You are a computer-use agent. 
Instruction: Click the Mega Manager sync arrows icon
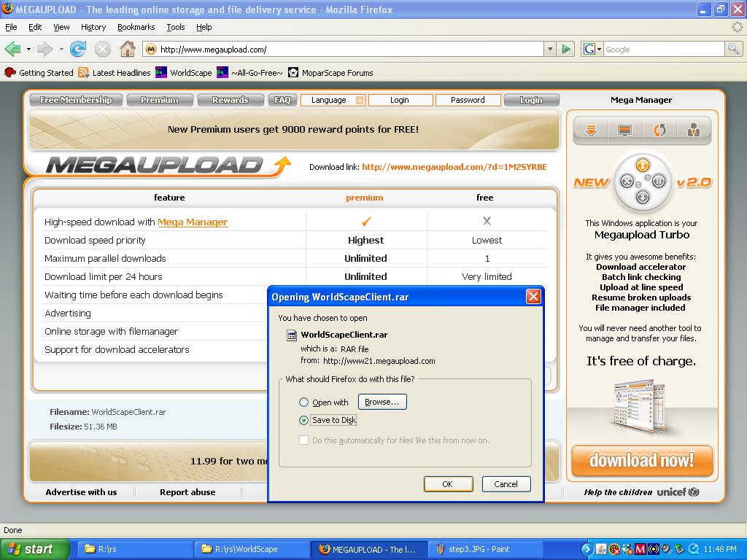659,130
